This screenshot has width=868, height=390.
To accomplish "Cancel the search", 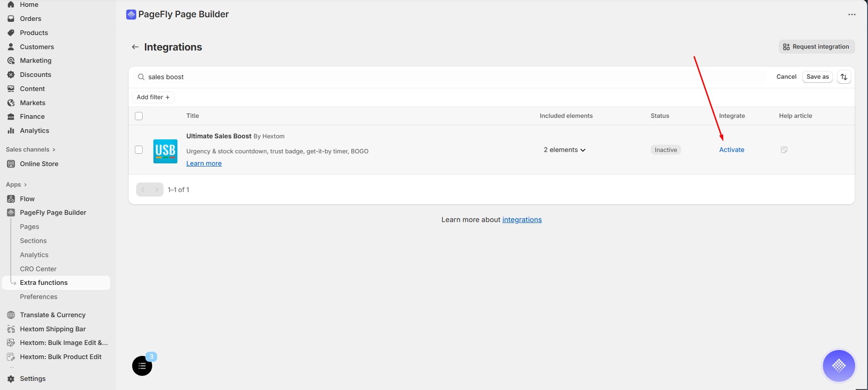I will point(786,77).
